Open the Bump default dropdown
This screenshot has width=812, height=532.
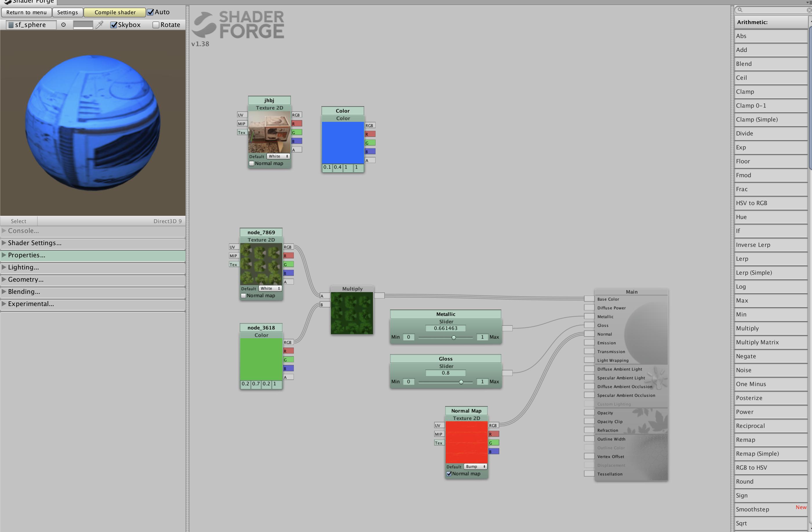tap(475, 466)
